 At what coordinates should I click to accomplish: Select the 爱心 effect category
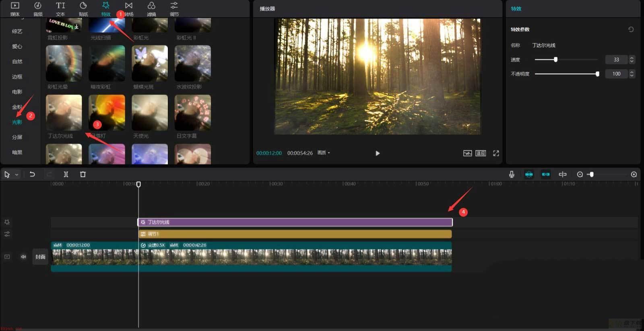17,47
